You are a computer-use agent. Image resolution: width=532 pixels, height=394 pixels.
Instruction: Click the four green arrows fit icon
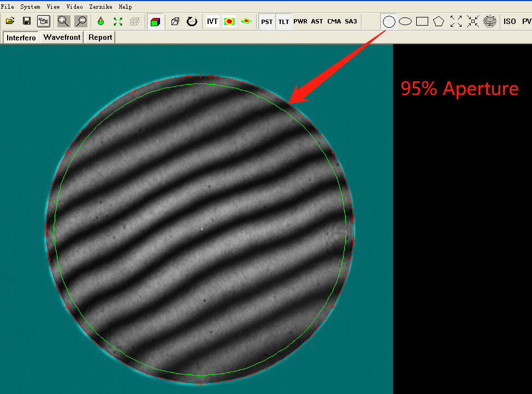tap(118, 21)
